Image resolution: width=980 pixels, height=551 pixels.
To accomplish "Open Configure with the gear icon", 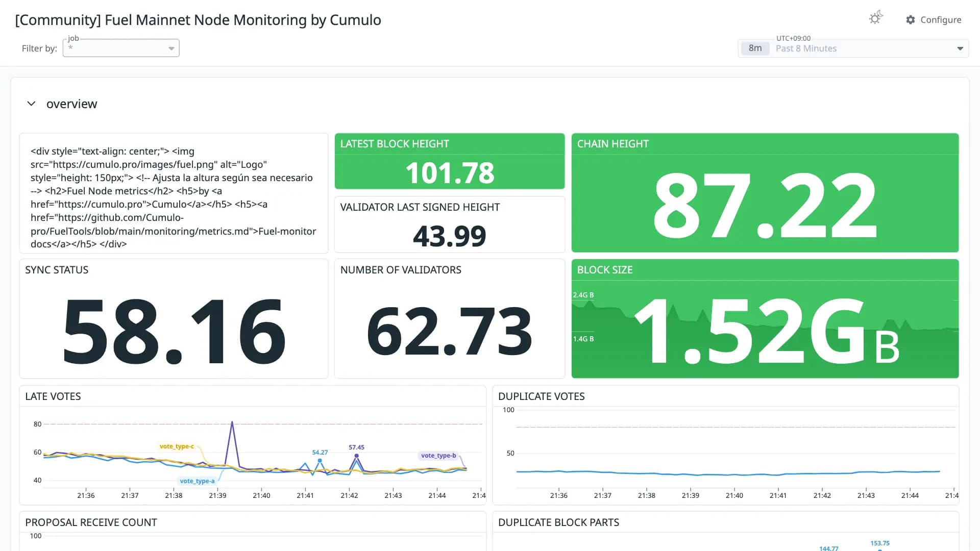I will pyautogui.click(x=911, y=20).
